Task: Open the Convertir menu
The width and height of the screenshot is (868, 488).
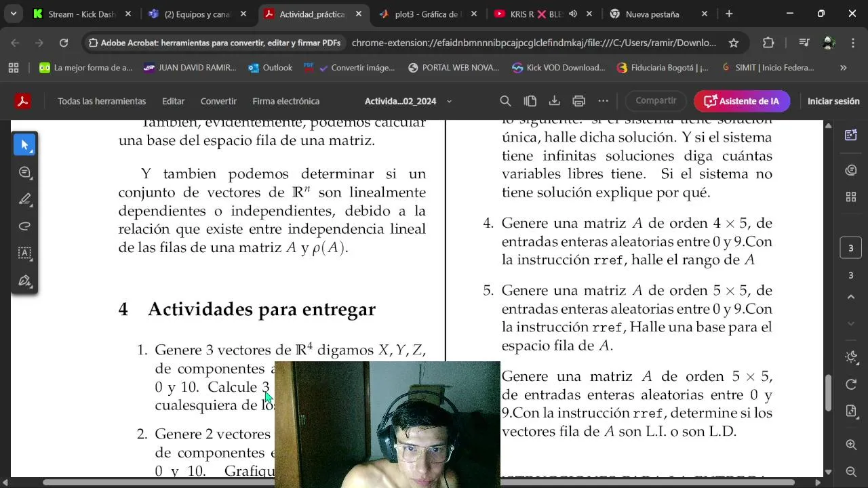Action: click(x=218, y=101)
